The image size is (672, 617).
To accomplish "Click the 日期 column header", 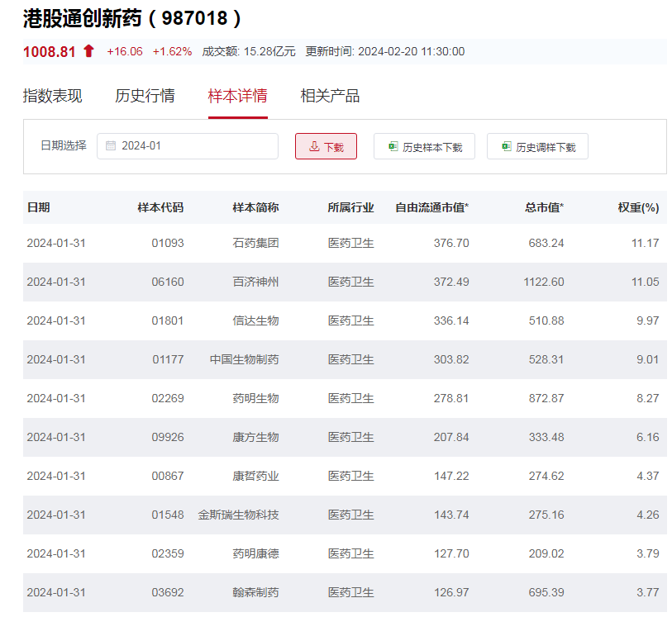I will coord(39,207).
